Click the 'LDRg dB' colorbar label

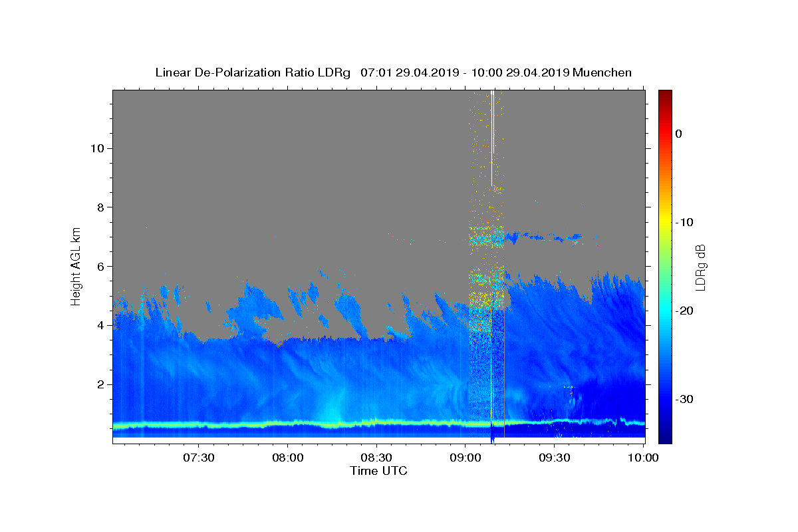(700, 267)
